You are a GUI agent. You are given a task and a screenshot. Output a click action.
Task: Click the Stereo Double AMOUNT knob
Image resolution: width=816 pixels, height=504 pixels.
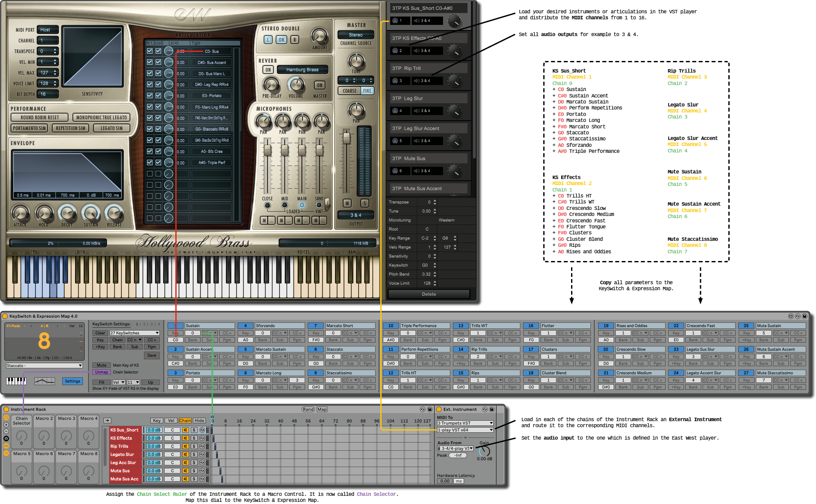[319, 36]
